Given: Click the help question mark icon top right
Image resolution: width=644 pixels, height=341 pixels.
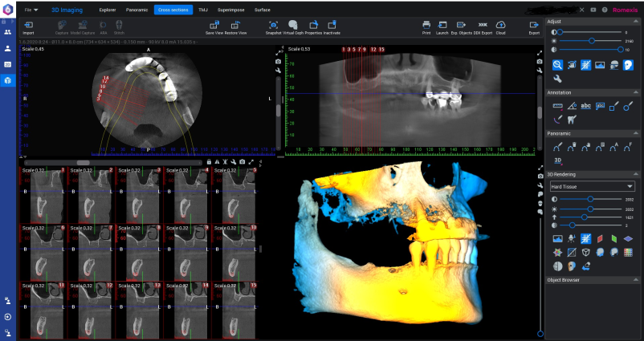Looking at the screenshot, I should 605,10.
